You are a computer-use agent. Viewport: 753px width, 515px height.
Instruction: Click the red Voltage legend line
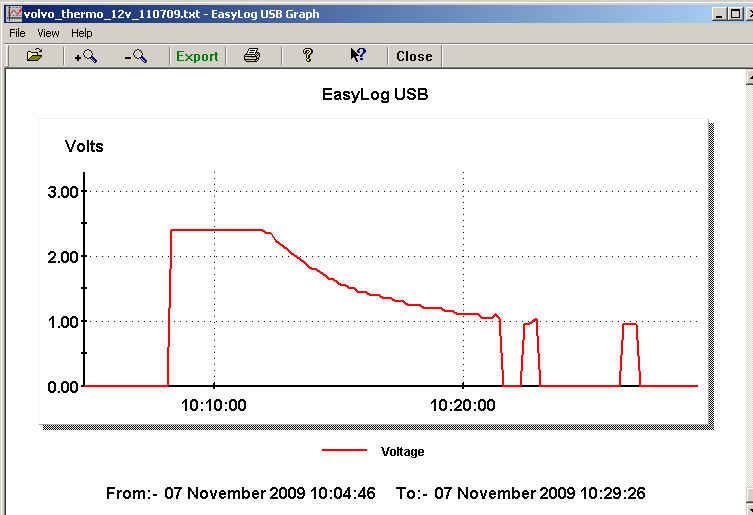345,451
